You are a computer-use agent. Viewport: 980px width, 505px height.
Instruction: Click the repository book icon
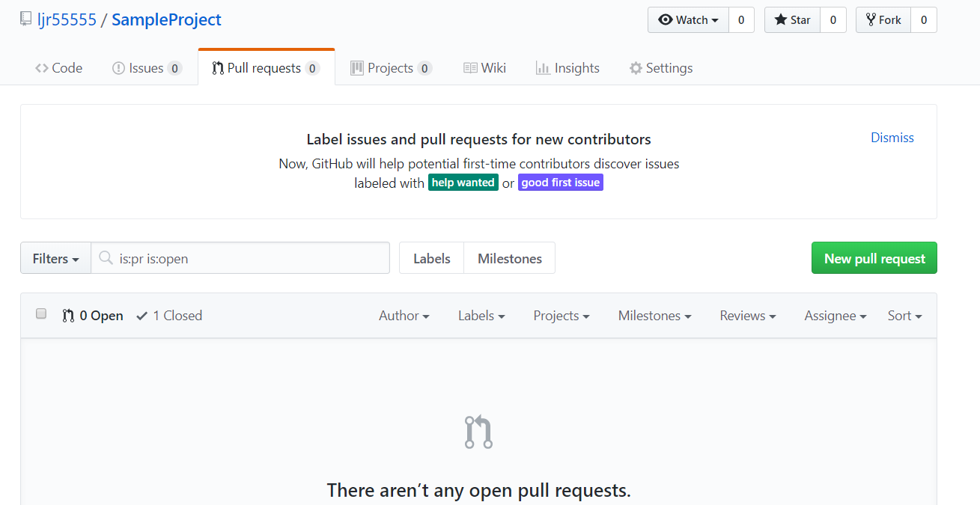coord(26,19)
